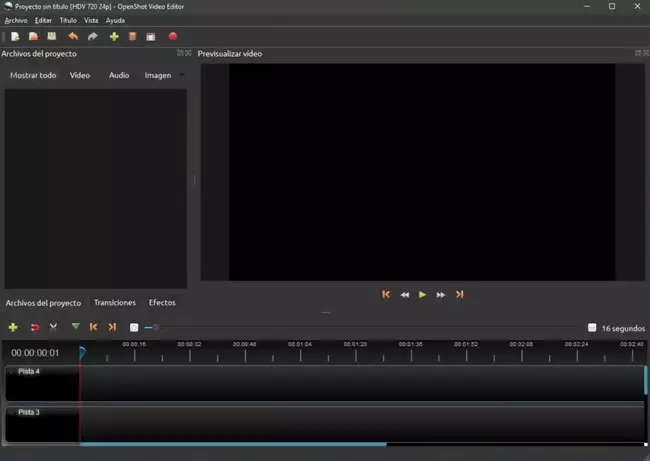Click the Fullscreen icon in main toolbar
This screenshot has width=650, height=461.
151,37
